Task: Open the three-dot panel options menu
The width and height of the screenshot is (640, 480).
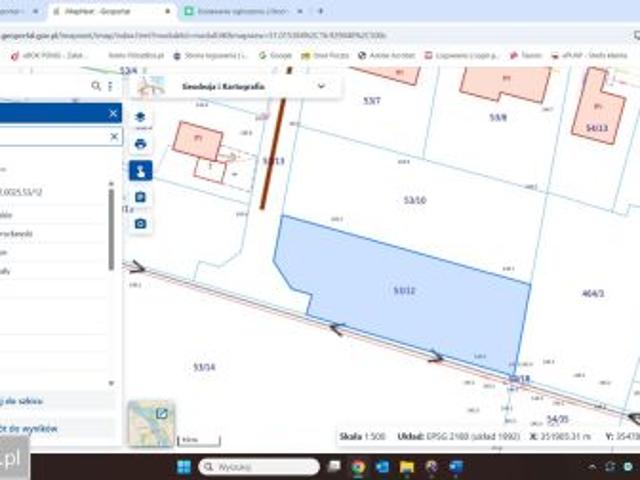Action: tap(110, 87)
